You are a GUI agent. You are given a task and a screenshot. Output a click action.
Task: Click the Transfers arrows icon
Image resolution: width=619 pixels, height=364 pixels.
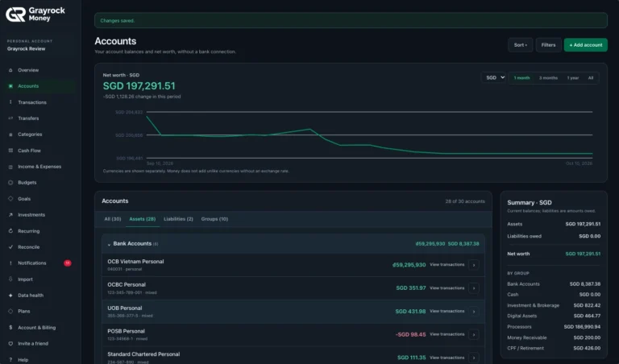click(x=10, y=118)
